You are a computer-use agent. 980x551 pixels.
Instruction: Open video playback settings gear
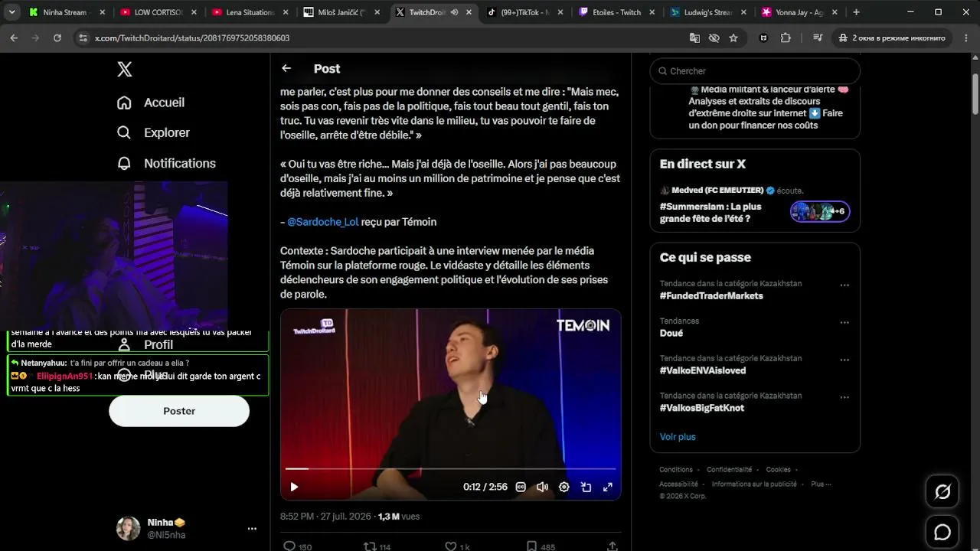[x=564, y=487]
